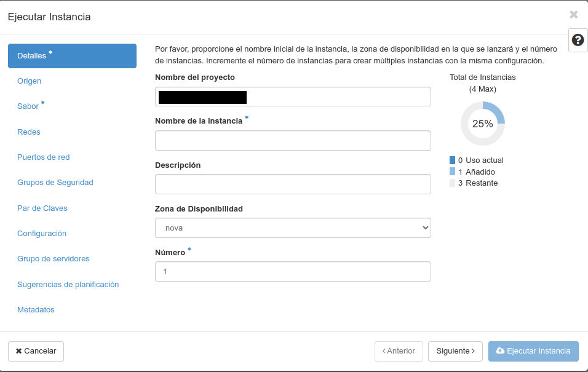The image size is (588, 372).
Task: Select the Par de Claves step
Action: pyautogui.click(x=42, y=208)
